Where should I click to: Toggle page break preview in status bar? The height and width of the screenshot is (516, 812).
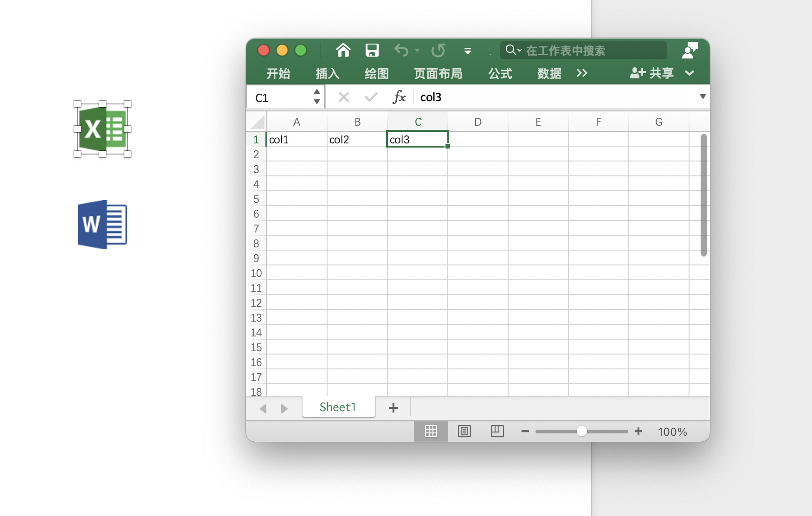click(497, 431)
